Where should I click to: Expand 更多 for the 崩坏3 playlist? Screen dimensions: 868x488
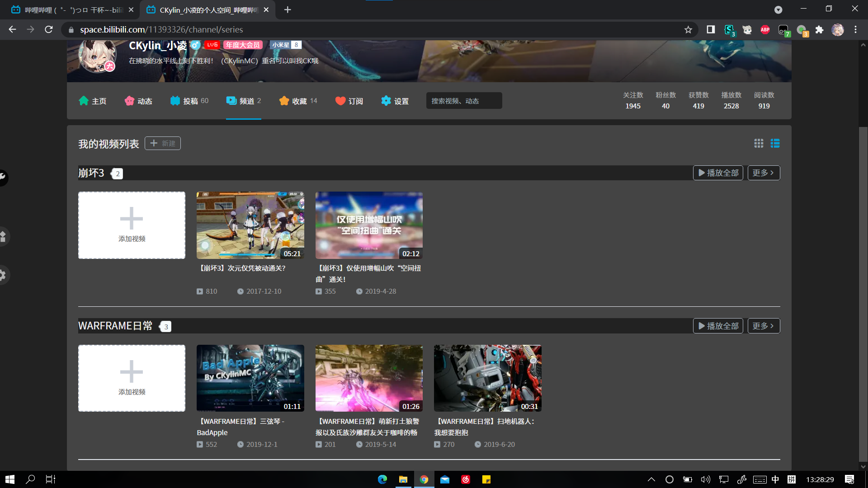[x=764, y=173]
